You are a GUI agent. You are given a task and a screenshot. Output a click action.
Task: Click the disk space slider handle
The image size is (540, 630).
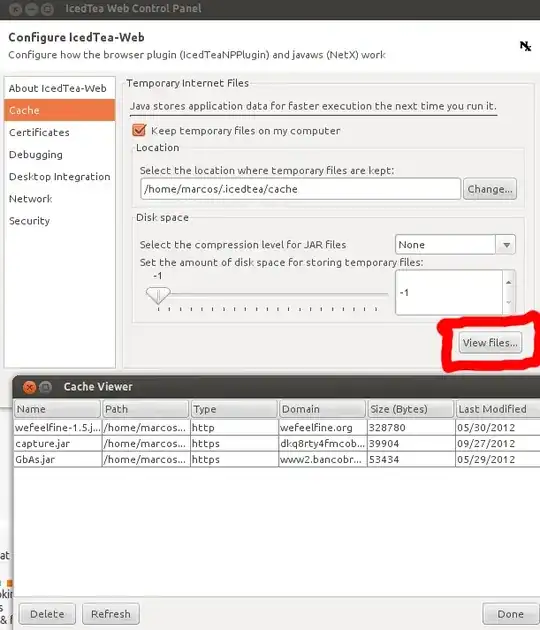pyautogui.click(x=158, y=295)
